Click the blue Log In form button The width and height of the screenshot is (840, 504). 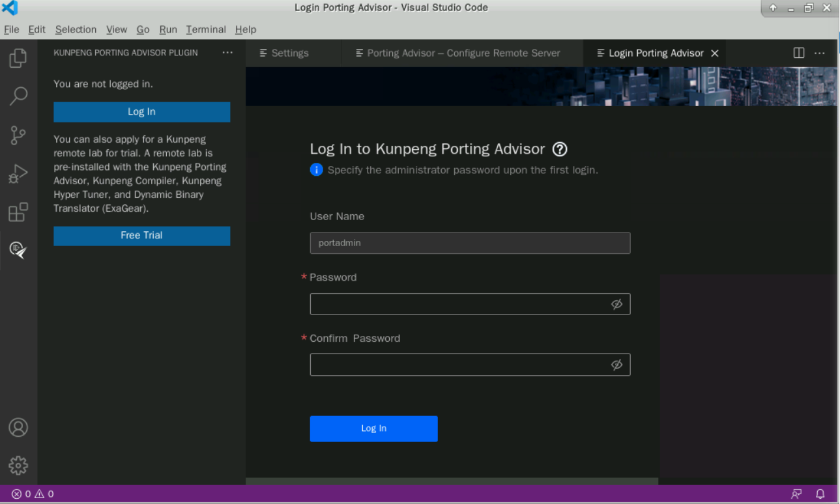(373, 428)
